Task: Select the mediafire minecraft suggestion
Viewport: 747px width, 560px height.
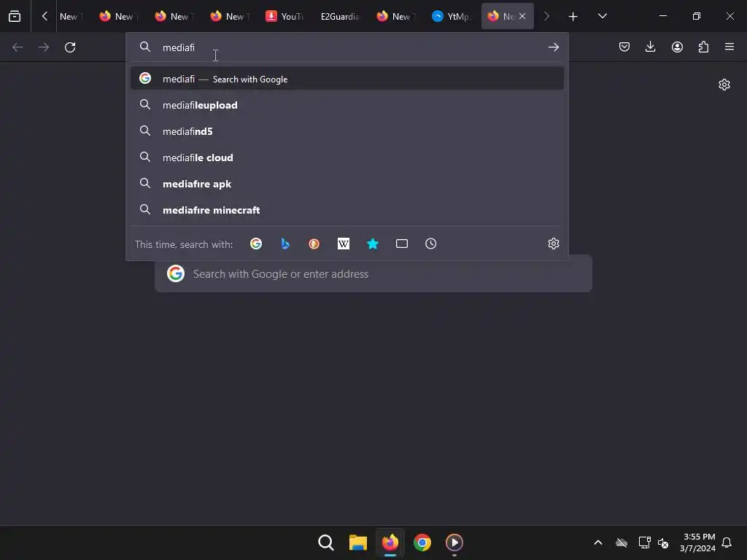Action: pyautogui.click(x=347, y=209)
